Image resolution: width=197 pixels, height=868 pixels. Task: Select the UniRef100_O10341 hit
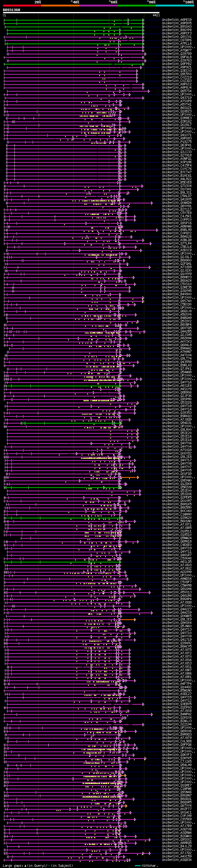[x=177, y=189]
